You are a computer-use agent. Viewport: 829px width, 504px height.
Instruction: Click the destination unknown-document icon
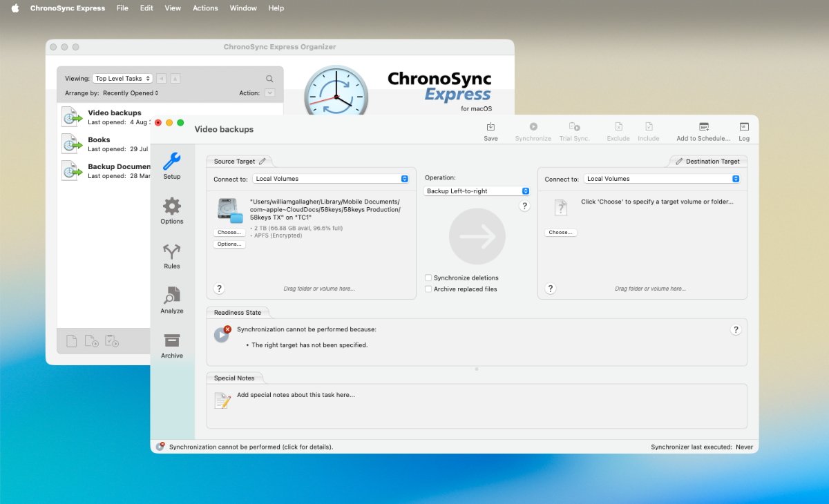[x=560, y=207]
